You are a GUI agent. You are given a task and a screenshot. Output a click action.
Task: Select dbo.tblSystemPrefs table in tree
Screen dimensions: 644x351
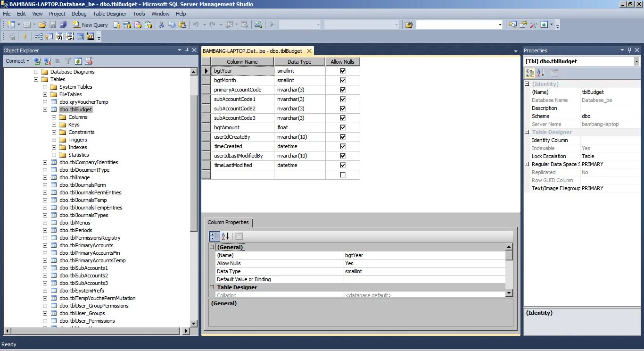(x=82, y=291)
